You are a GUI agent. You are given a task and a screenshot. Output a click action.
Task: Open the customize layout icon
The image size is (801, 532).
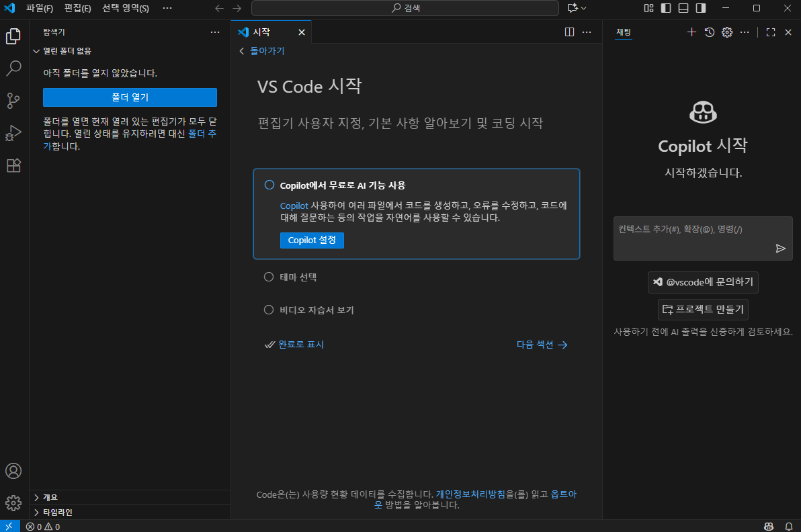648,8
